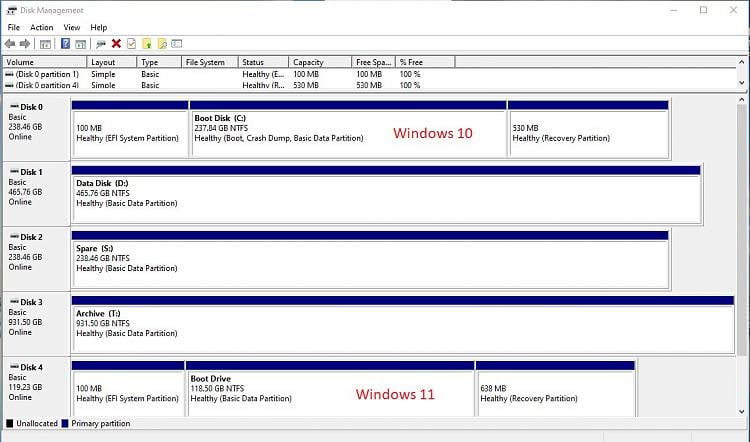Click the Back arrow toolbar icon

click(10, 44)
